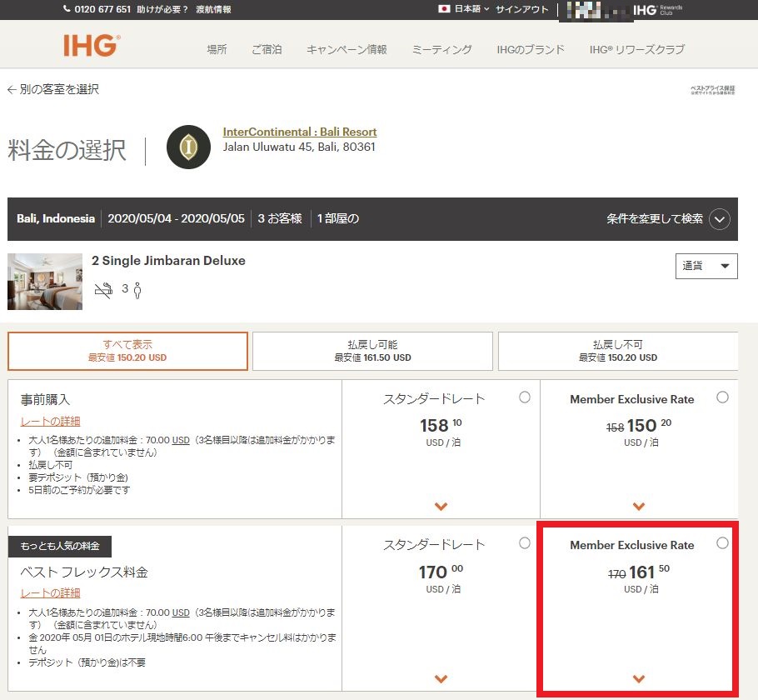Open the 場所 menu
The image size is (758, 700).
[217, 49]
